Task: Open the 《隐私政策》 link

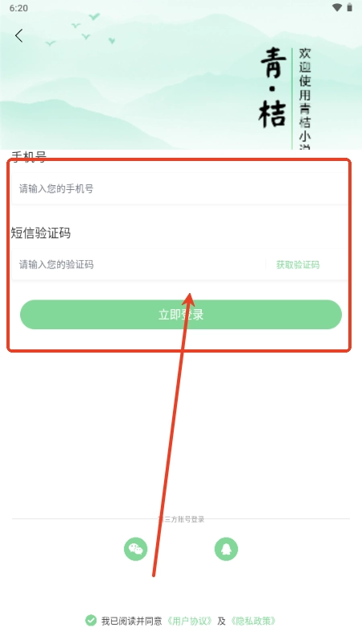Action: (253, 621)
